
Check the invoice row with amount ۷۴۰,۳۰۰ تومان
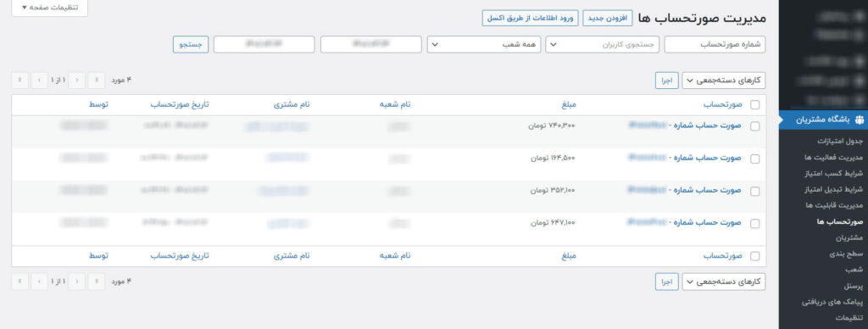tap(754, 126)
